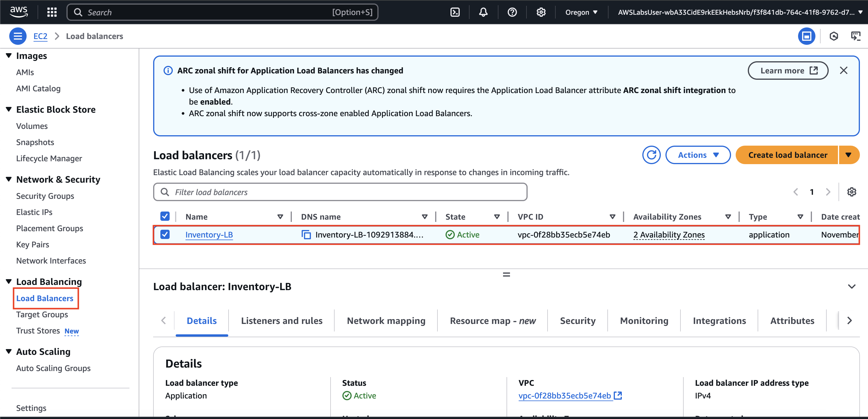Uncheck the Inventory-LB row checkbox

[x=165, y=234]
